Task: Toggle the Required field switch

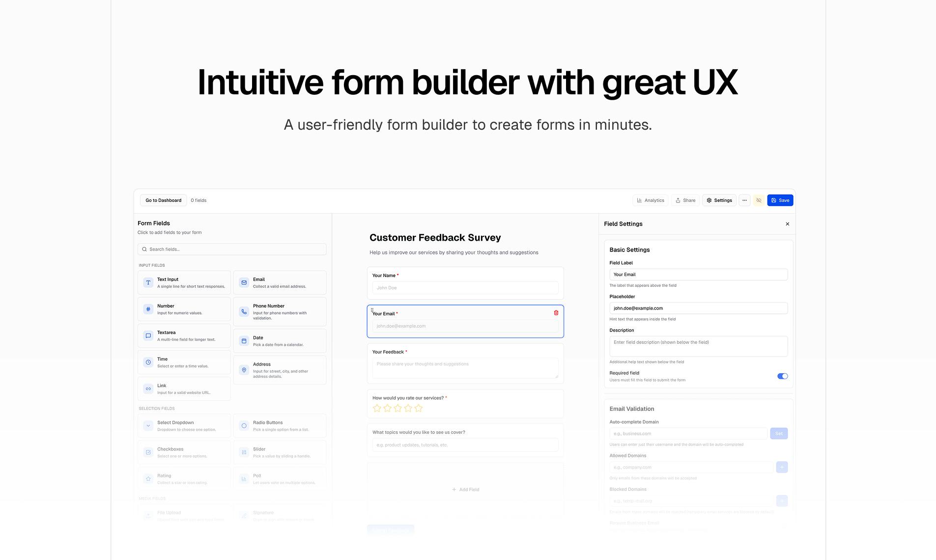Action: coord(782,376)
